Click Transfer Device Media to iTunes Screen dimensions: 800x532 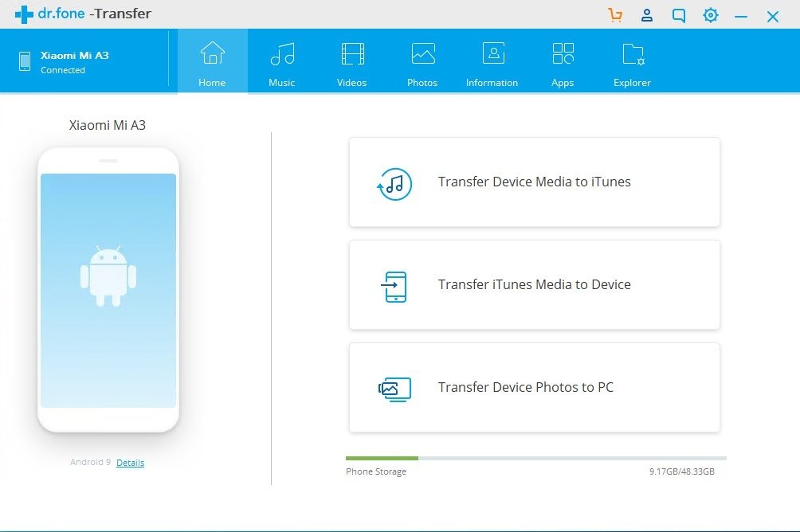click(x=534, y=182)
